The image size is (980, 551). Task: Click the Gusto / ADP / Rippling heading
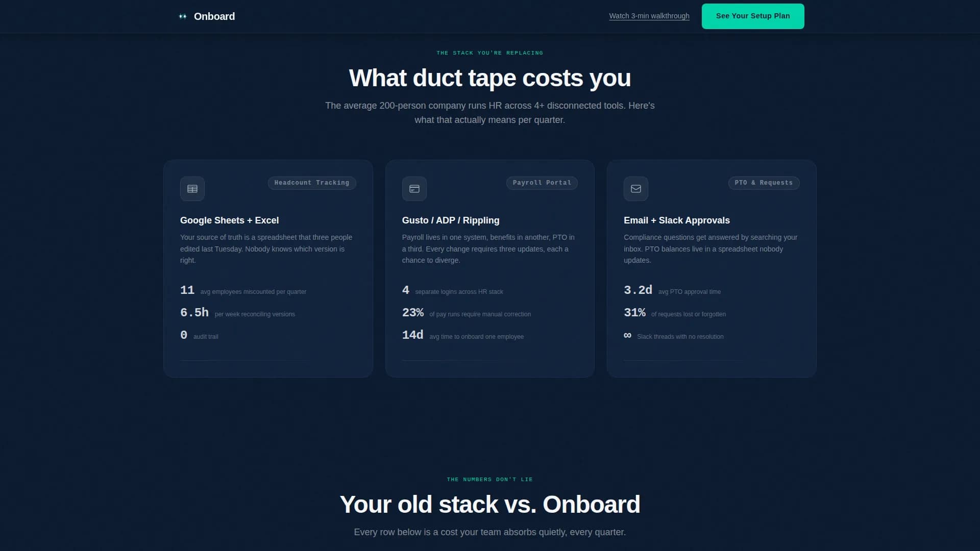[451, 220]
